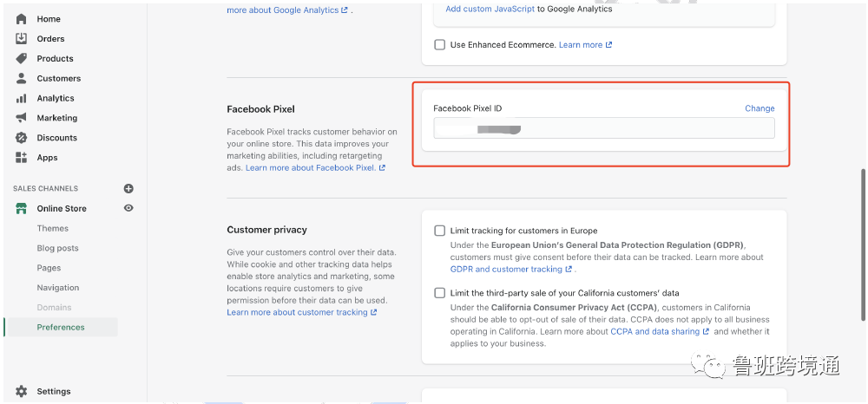Go to Navigation in Online Store

(x=58, y=288)
